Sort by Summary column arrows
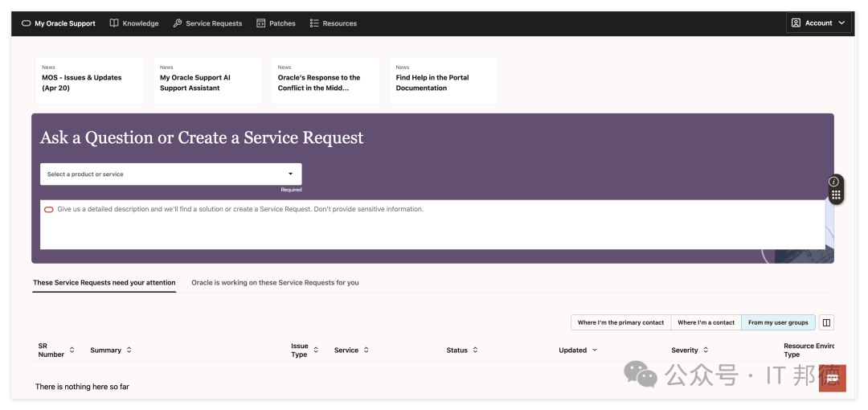This screenshot has width=868, height=410. pyautogui.click(x=129, y=351)
